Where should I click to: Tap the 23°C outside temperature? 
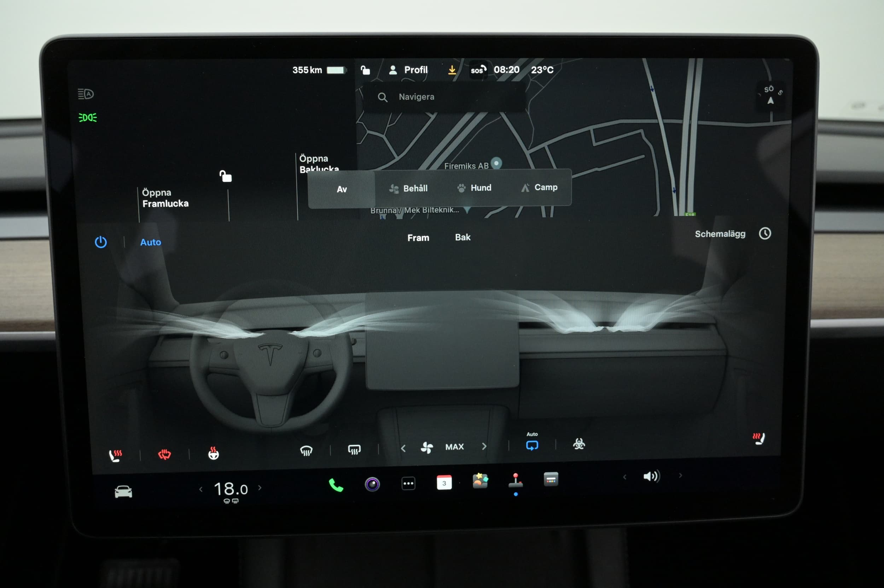point(542,70)
